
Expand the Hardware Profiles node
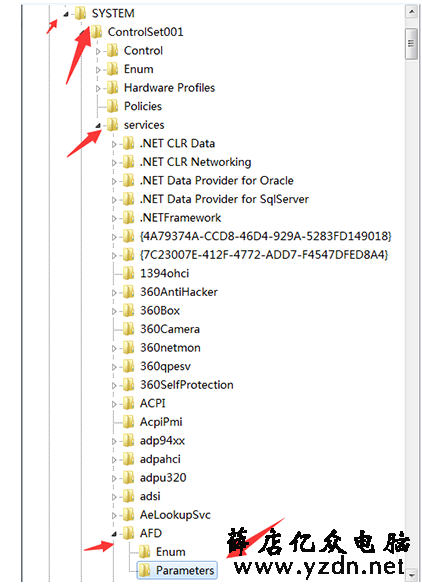[x=98, y=88]
